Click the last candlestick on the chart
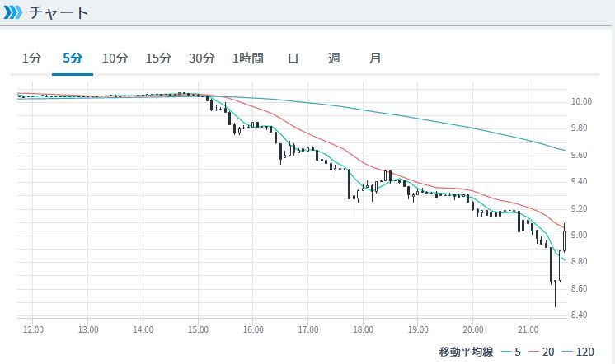 coord(565,239)
